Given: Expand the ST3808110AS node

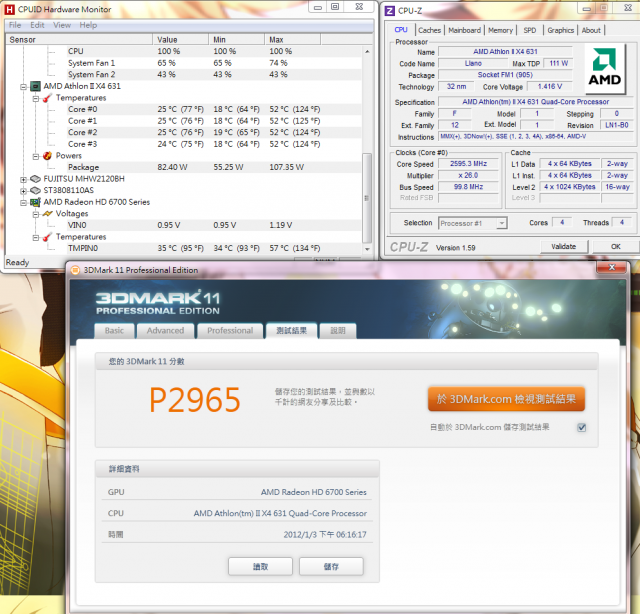Looking at the screenshot, I should 23,191.
